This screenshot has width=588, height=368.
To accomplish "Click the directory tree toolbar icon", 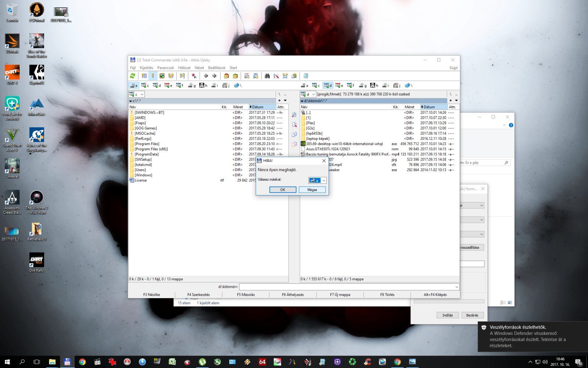I will click(x=171, y=76).
